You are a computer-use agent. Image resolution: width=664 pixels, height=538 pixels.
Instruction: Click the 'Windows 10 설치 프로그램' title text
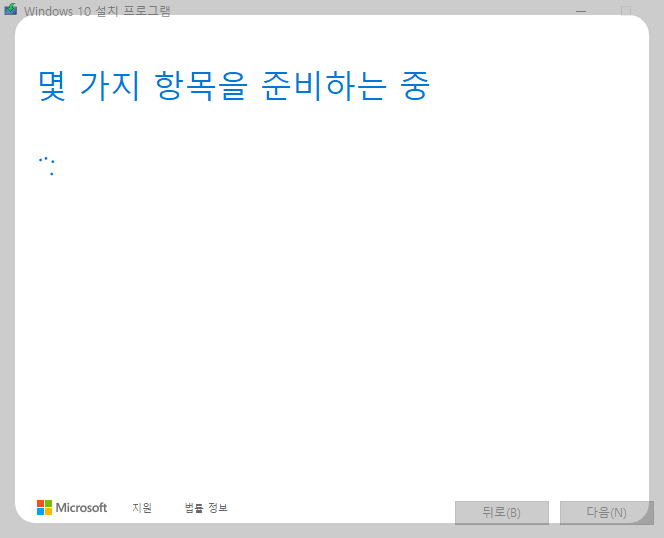pyautogui.click(x=97, y=11)
